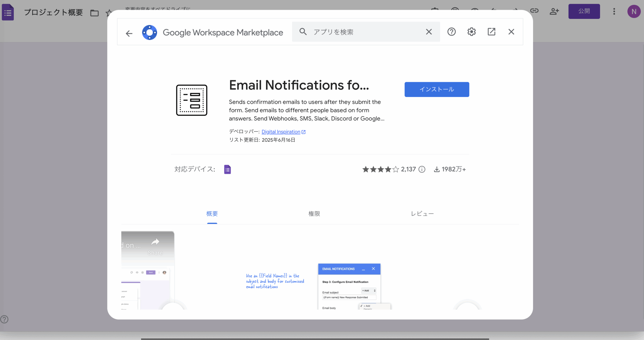Open Marketplace settings gear
Viewport: 644px width, 340px height.
tap(471, 32)
